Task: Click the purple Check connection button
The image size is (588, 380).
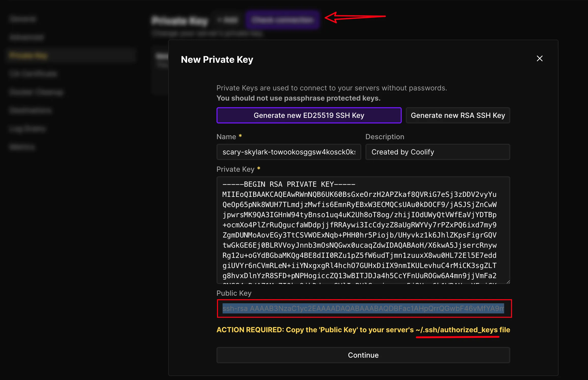Action: 283,20
